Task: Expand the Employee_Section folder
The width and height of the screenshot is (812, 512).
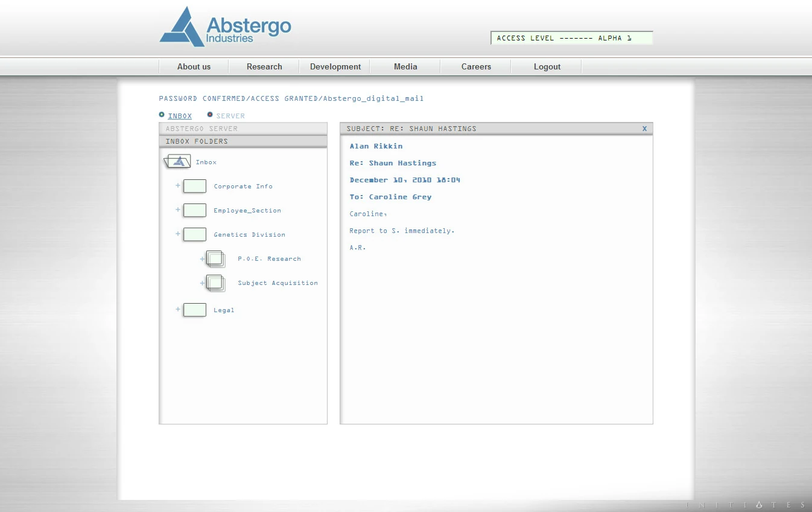Action: (178, 210)
